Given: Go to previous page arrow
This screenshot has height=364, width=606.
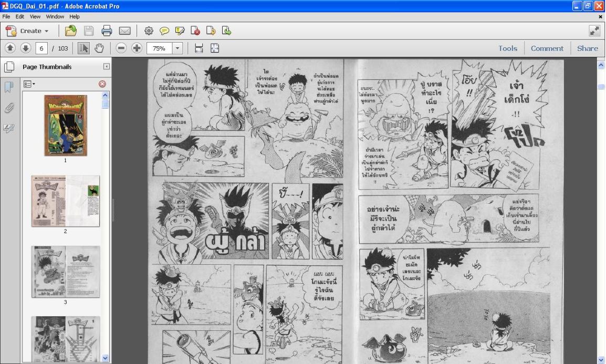Looking at the screenshot, I should coord(10,48).
